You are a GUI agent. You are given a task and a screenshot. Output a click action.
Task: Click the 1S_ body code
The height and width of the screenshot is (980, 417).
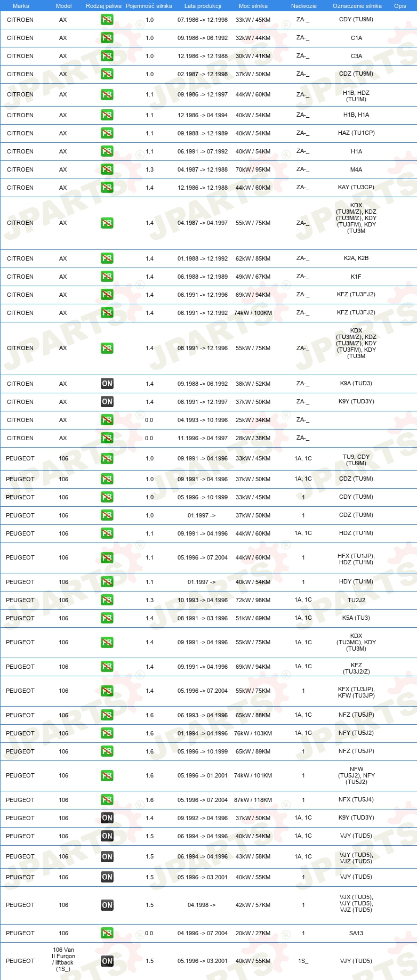click(x=303, y=961)
